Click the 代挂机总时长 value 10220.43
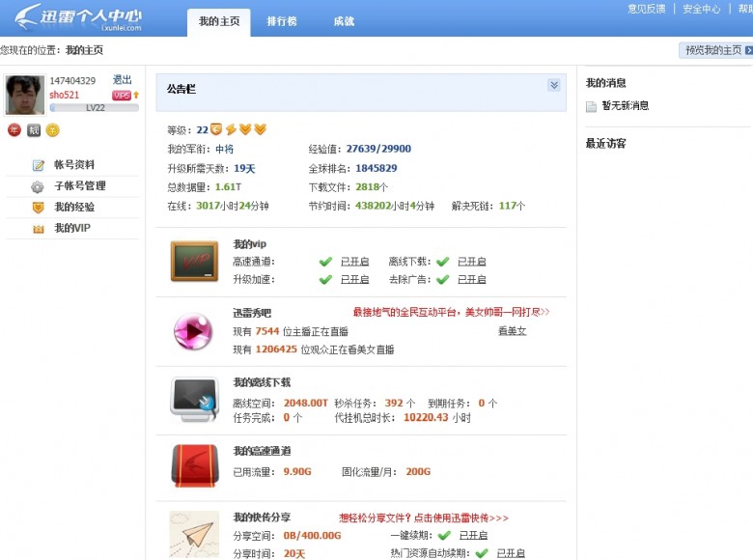The width and height of the screenshot is (753, 560). point(426,417)
